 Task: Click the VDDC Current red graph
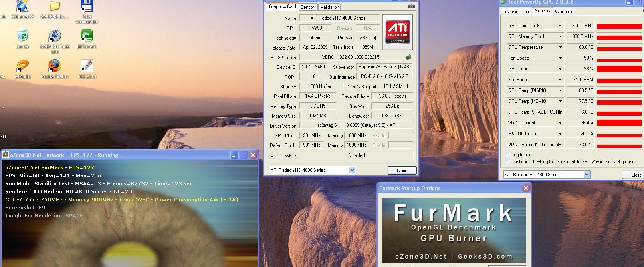619,123
